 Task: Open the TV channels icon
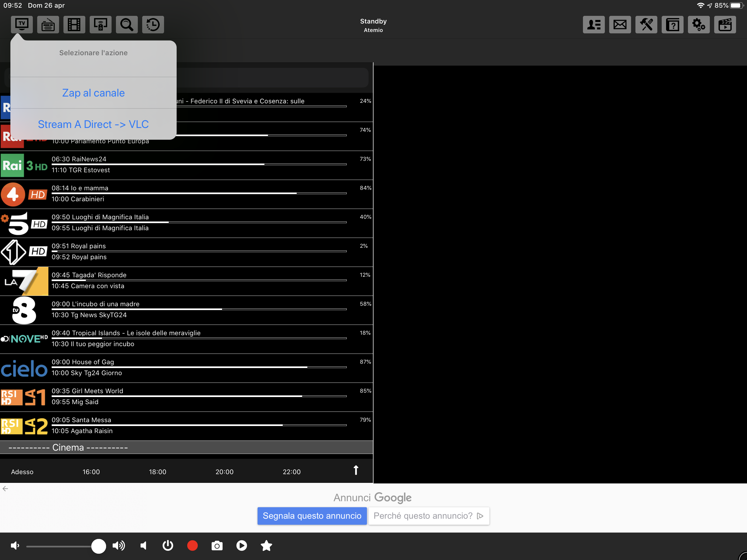pos(22,25)
